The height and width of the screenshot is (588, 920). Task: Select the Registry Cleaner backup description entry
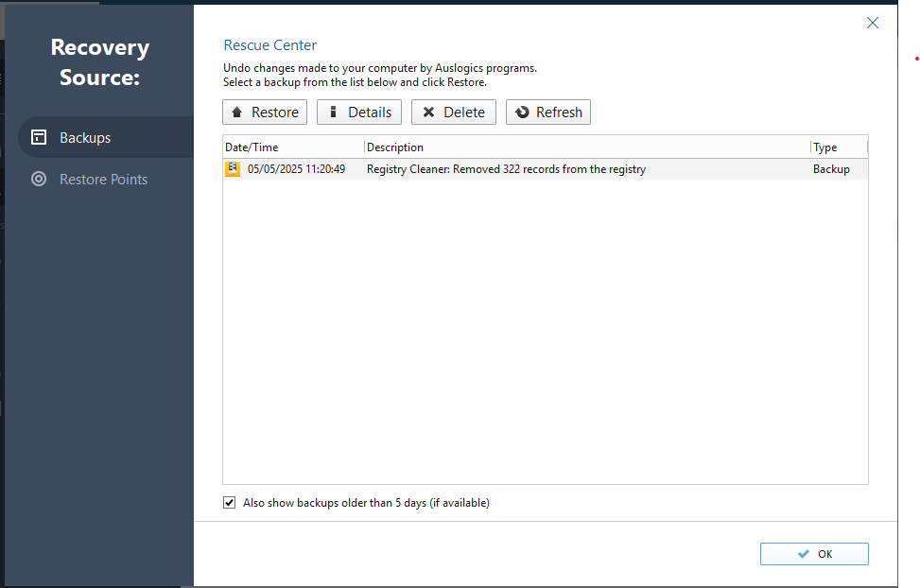coord(506,169)
